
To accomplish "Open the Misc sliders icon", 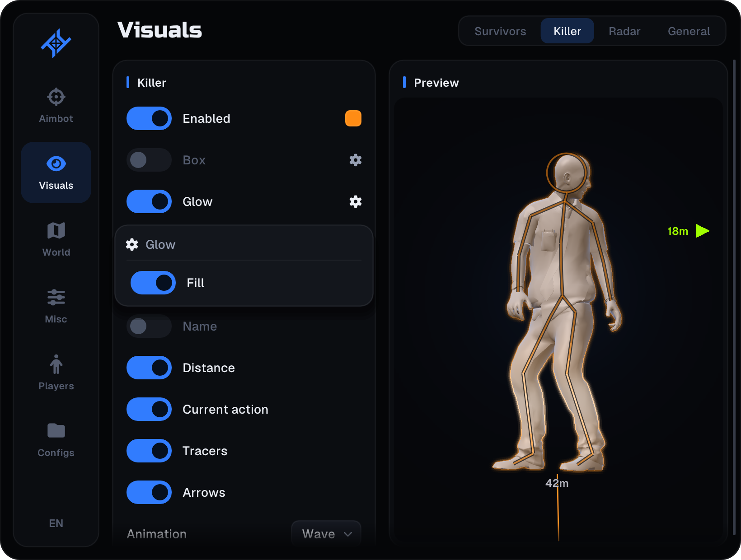I will click(x=56, y=298).
